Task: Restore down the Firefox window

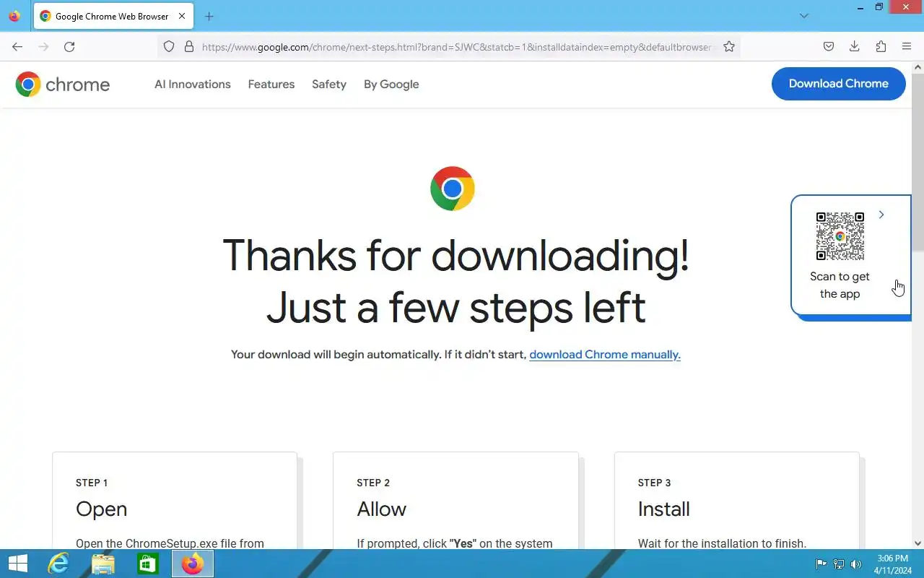Action: pyautogui.click(x=879, y=7)
